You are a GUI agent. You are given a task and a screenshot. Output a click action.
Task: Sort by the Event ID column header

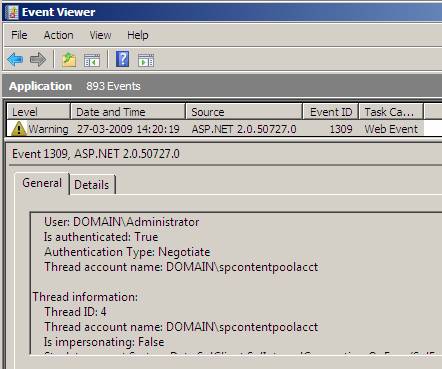[331, 112]
